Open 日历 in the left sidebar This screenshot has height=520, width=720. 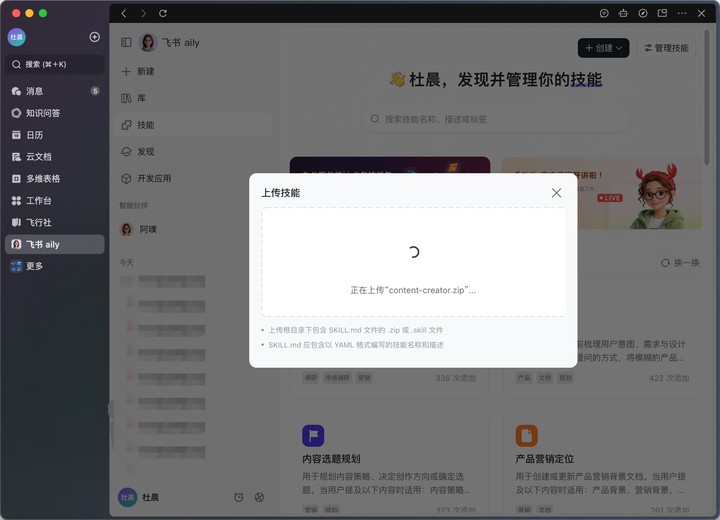55,135
